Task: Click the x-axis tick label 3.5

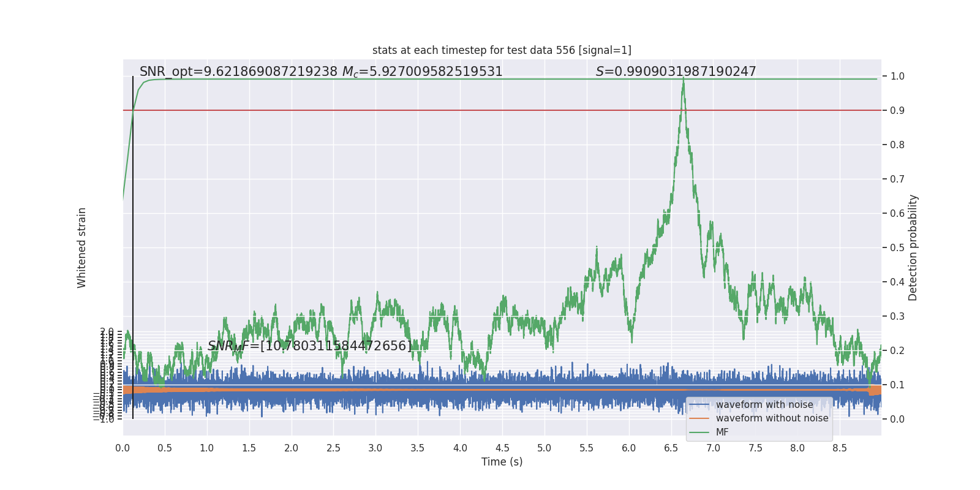Action: pos(418,448)
